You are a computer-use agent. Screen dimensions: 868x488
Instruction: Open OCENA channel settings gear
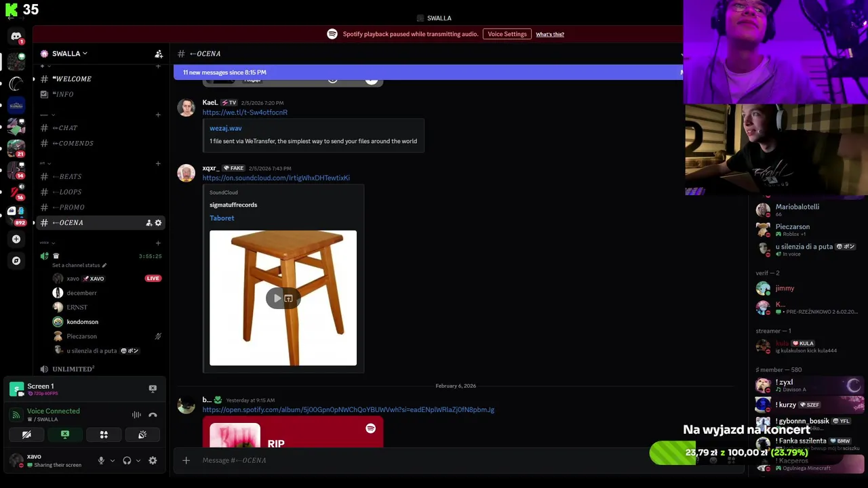pos(158,223)
